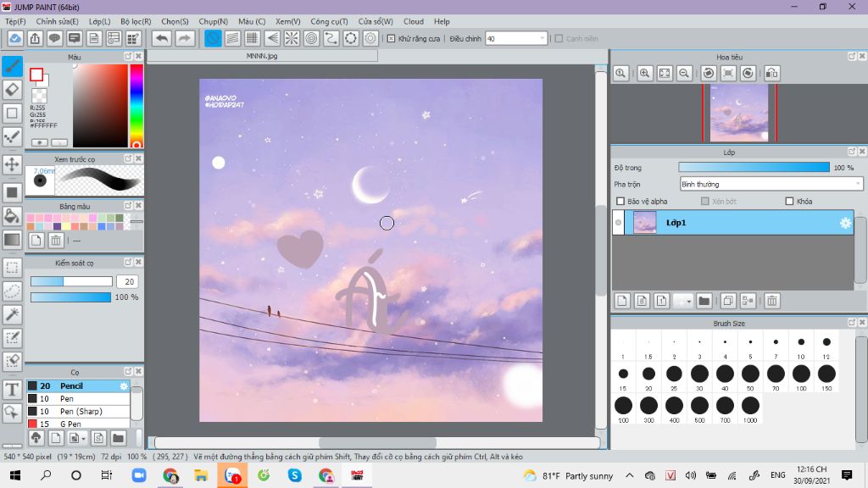The image size is (868, 488).
Task: Duplicate the layer using copy icon
Action: click(x=728, y=301)
